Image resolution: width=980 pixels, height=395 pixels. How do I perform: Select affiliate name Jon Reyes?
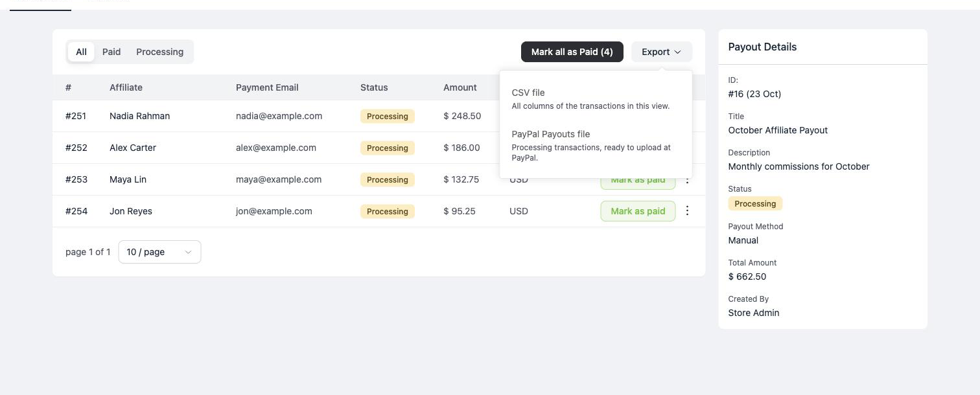tap(131, 211)
